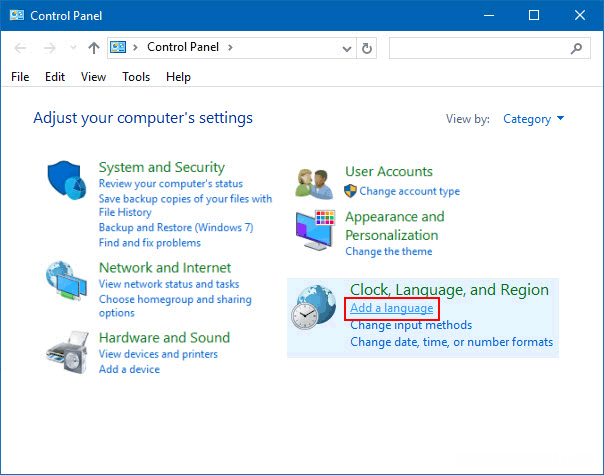This screenshot has width=604, height=475.
Task: Open Appearance and Personalization category
Action: pos(395,226)
